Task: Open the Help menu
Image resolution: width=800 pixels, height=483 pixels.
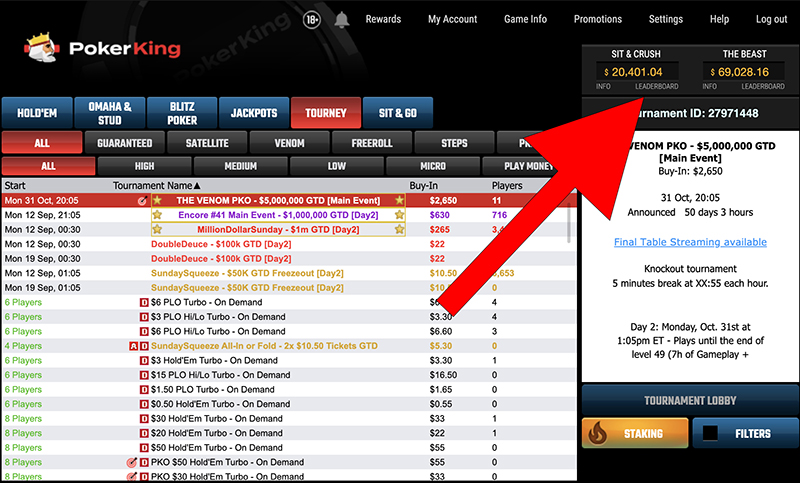Action: click(719, 19)
